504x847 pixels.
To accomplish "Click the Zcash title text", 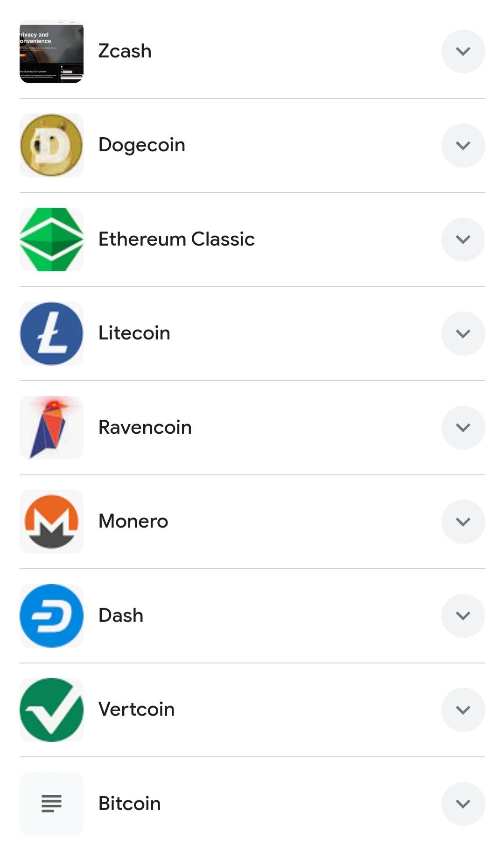I will point(125,51).
